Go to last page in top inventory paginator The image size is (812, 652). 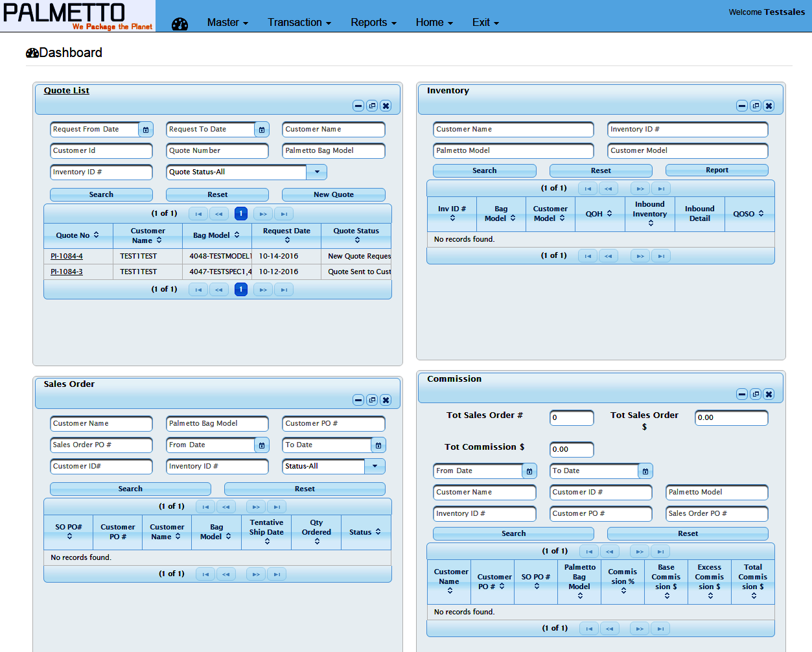661,189
